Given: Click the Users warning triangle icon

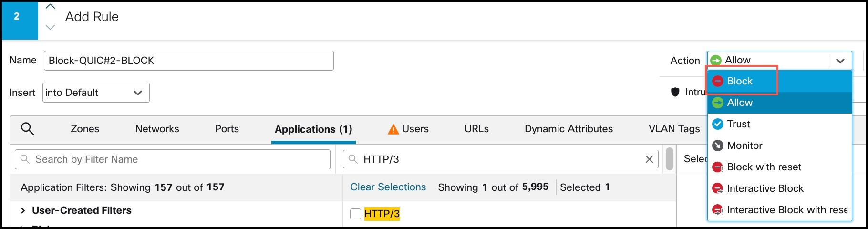Looking at the screenshot, I should pos(393,129).
